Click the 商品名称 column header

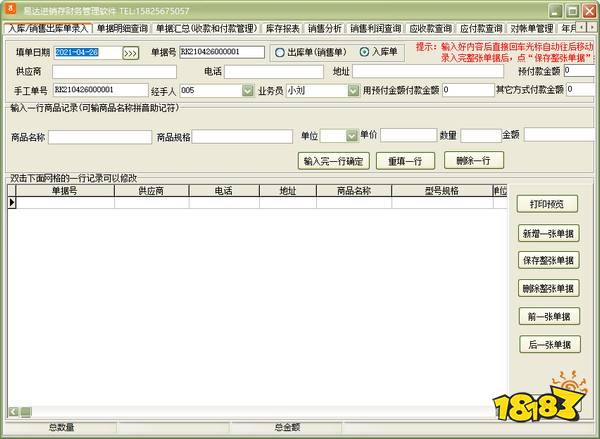(354, 190)
